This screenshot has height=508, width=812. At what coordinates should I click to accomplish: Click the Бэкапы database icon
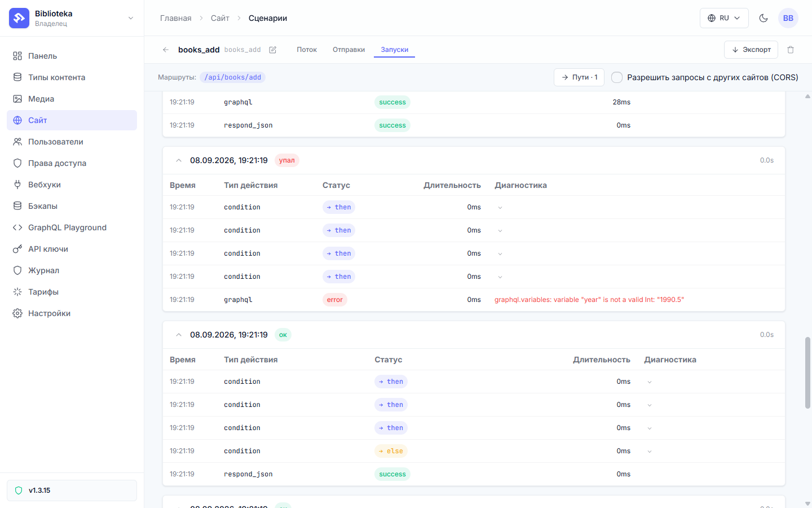tap(17, 206)
